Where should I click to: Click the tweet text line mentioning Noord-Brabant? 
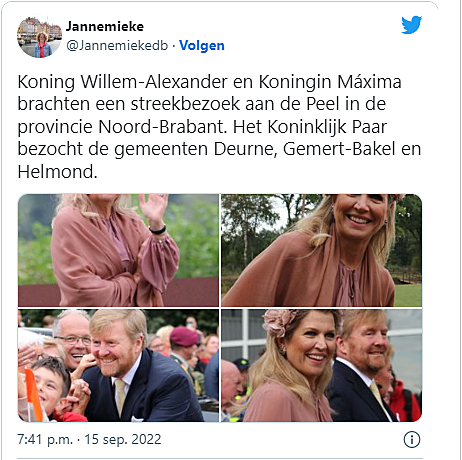click(202, 127)
